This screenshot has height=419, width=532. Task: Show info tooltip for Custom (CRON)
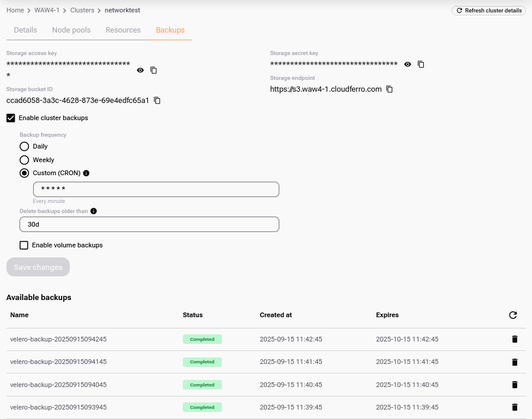tap(86, 173)
